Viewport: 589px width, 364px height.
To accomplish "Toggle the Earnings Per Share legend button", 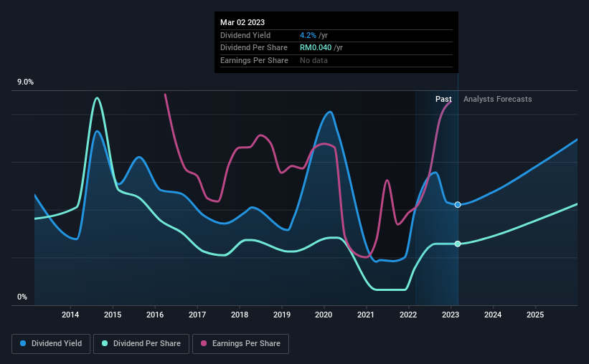I will tap(241, 344).
